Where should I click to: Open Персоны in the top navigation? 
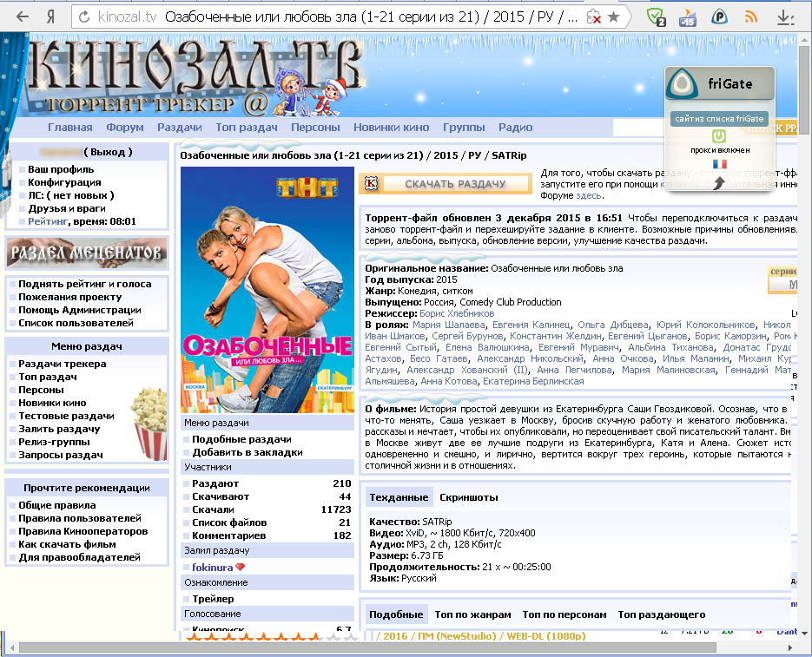[x=315, y=128]
